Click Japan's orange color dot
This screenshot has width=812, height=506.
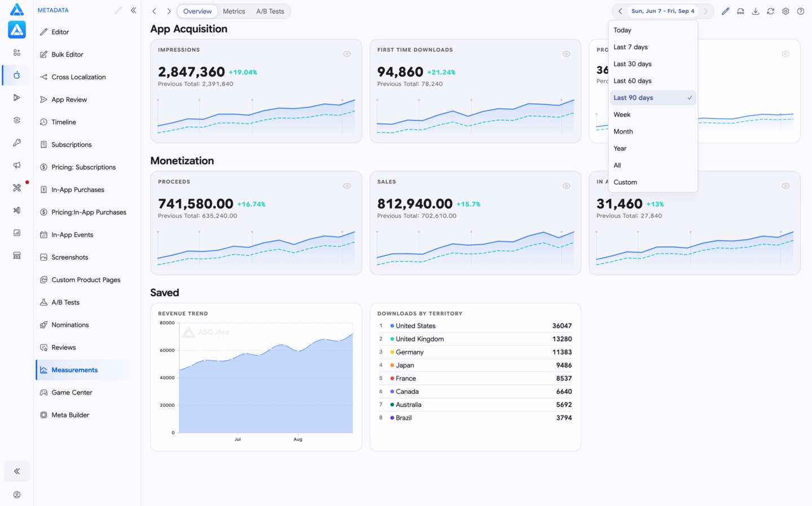tap(392, 365)
